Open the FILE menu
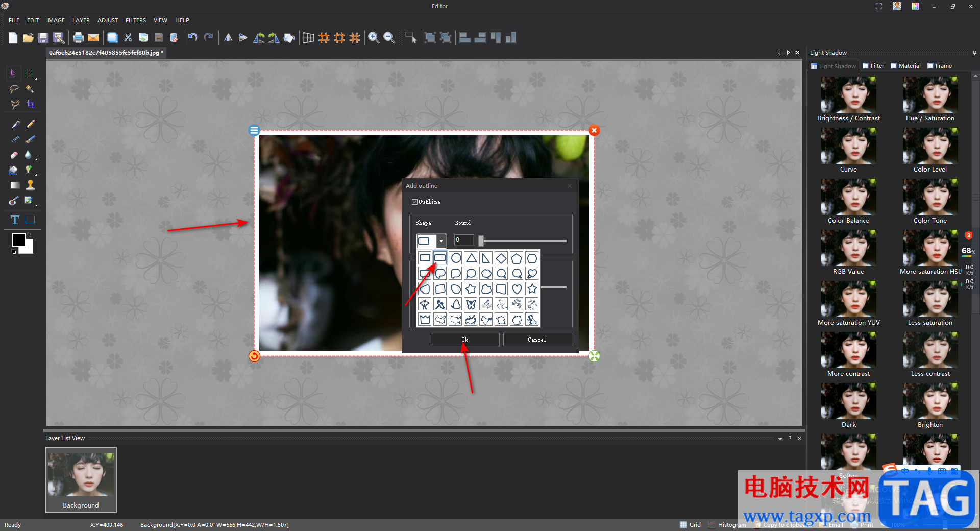 tap(14, 20)
